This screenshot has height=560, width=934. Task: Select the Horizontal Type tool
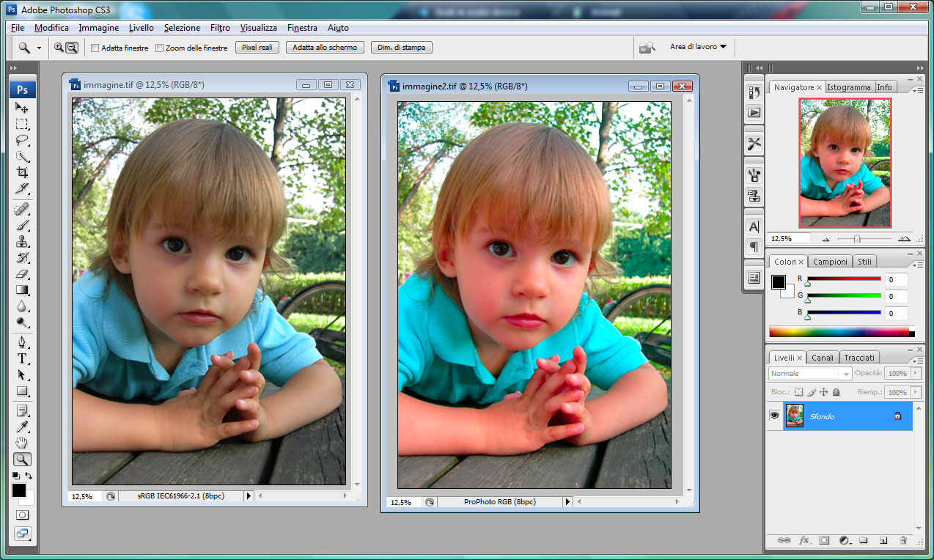click(x=22, y=358)
